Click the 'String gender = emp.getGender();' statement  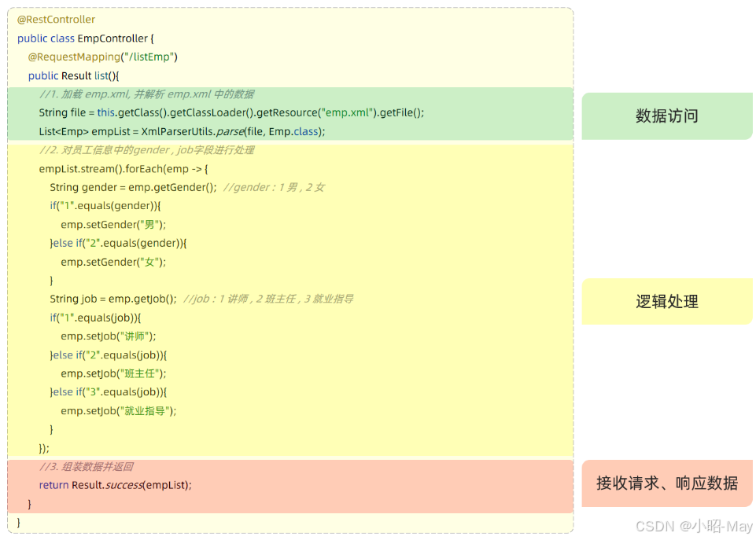(133, 187)
